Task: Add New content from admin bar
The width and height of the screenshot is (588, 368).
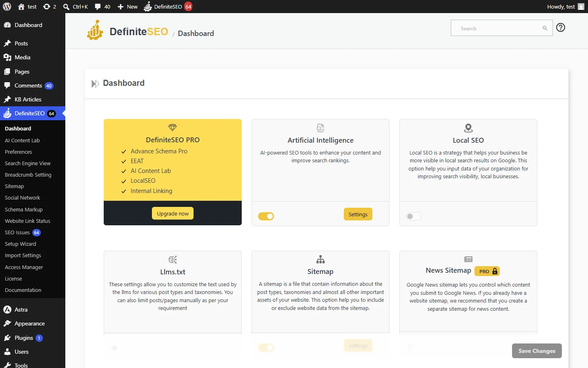Action: tap(127, 7)
